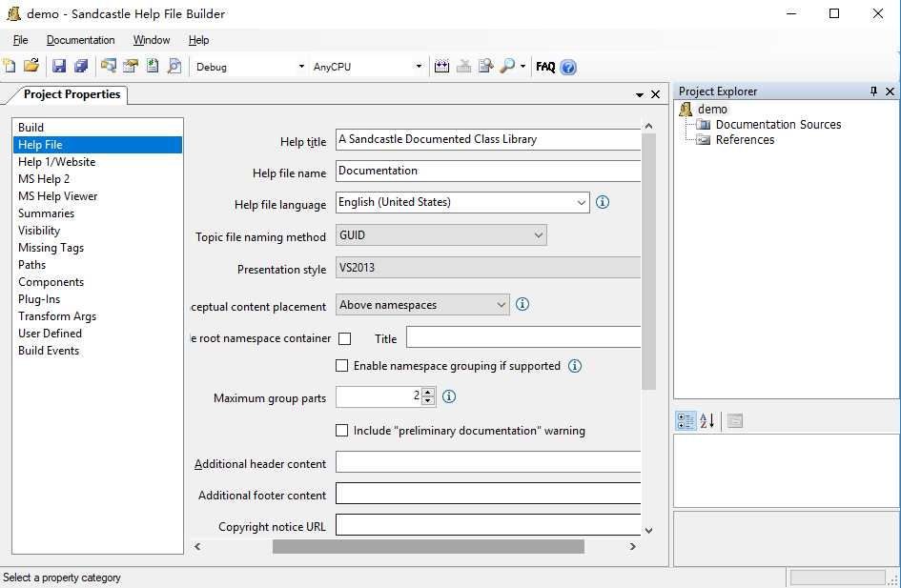The image size is (901, 588).
Task: Click the Save All multiple disks icon
Action: pos(81,66)
